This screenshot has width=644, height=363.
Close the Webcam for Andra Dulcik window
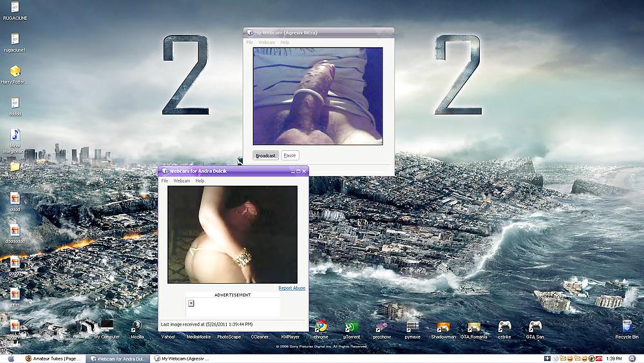coord(304,171)
